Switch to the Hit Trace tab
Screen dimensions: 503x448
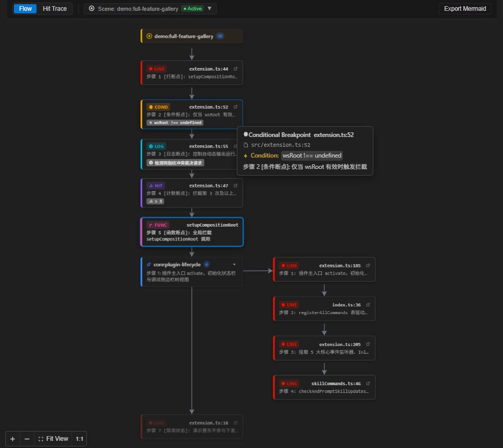click(x=55, y=9)
